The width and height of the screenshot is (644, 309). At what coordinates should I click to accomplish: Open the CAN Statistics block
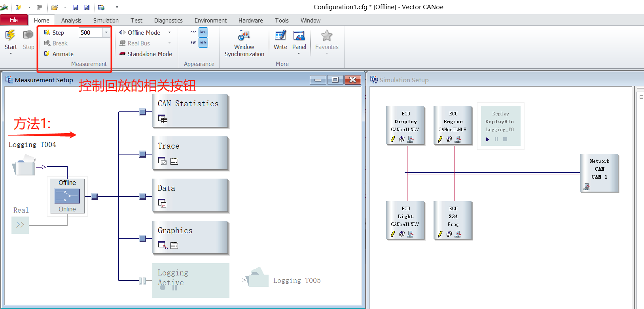click(x=190, y=111)
